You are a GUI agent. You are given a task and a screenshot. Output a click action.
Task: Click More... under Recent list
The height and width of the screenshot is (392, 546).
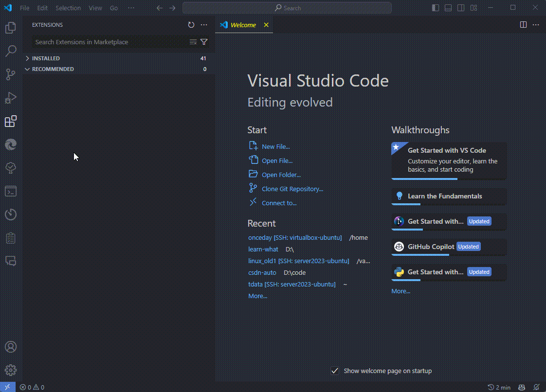click(x=258, y=296)
